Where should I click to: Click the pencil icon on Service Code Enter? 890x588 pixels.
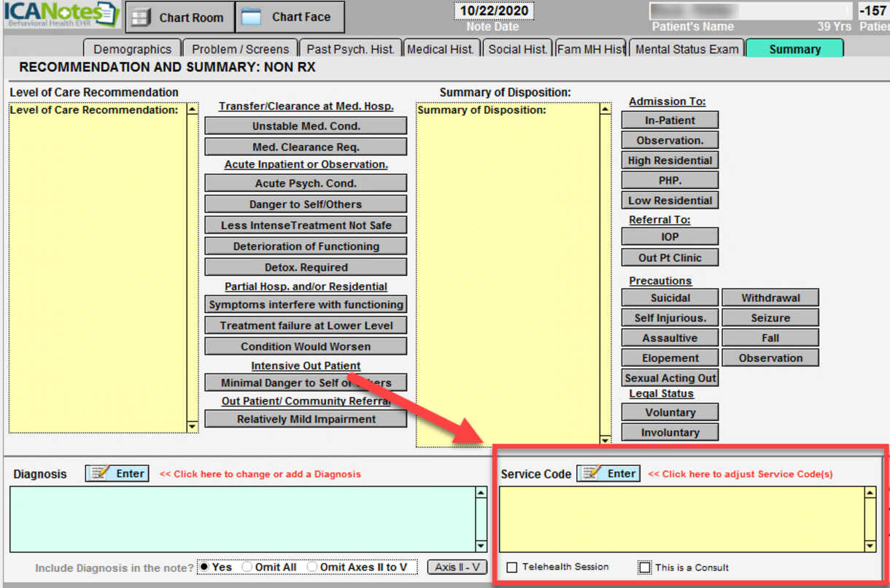tap(591, 473)
